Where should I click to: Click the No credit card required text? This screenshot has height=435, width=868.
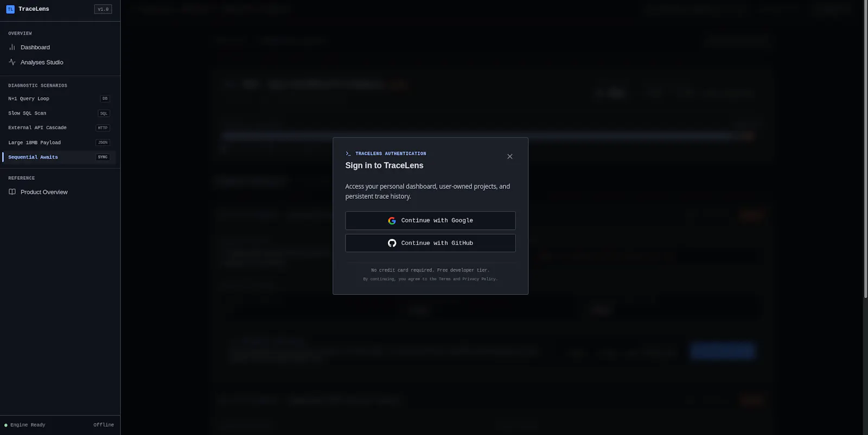[430, 270]
